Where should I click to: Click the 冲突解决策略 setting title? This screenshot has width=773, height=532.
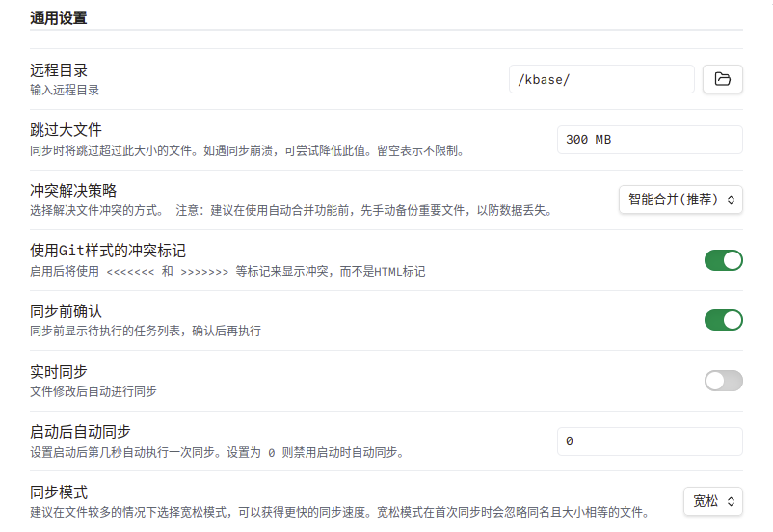pos(73,191)
